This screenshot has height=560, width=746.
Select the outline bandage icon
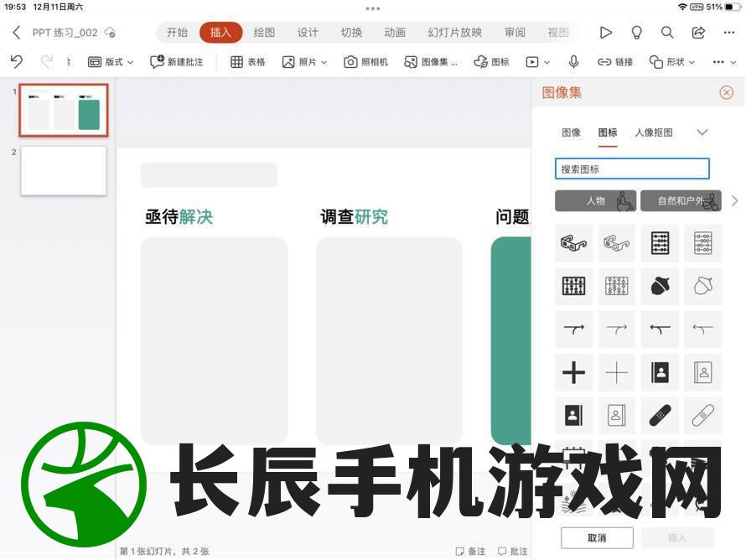click(x=702, y=415)
